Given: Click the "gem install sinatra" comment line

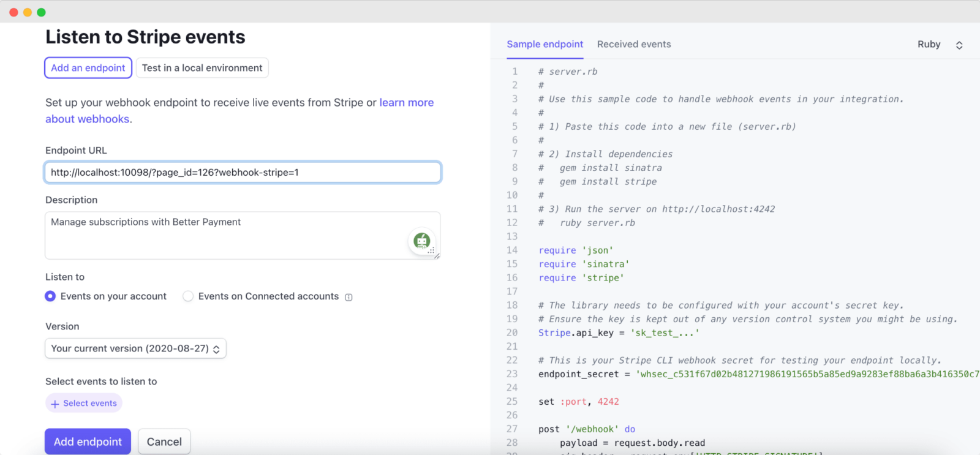Looking at the screenshot, I should pos(600,168).
